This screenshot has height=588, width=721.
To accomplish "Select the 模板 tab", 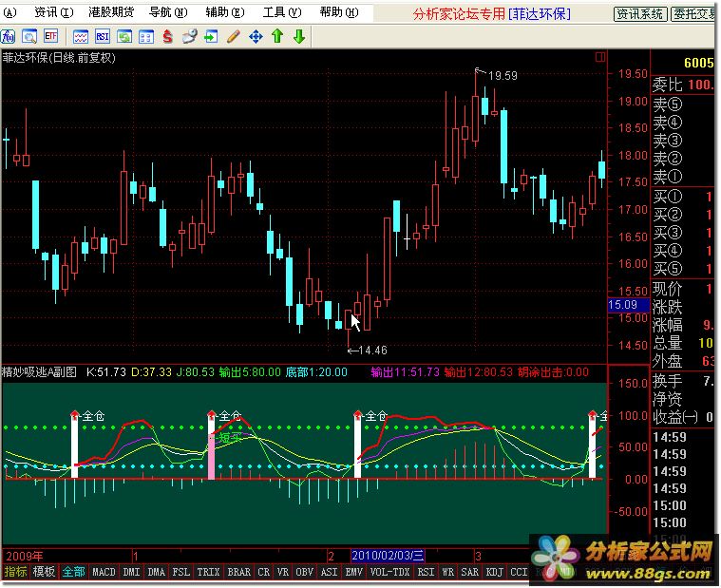I will point(44,572).
